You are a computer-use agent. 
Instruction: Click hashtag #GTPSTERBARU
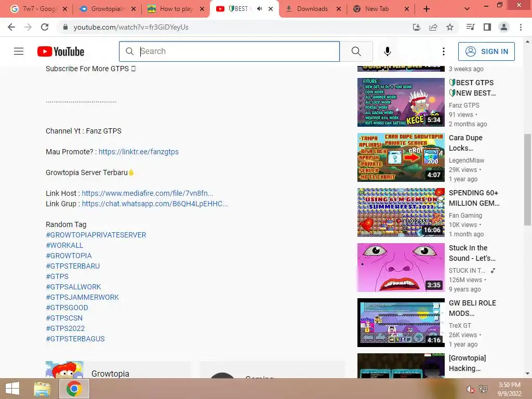click(x=73, y=266)
